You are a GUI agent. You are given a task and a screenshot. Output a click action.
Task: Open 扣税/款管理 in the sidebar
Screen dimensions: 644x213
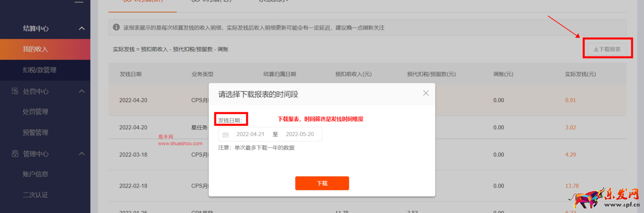pos(39,70)
